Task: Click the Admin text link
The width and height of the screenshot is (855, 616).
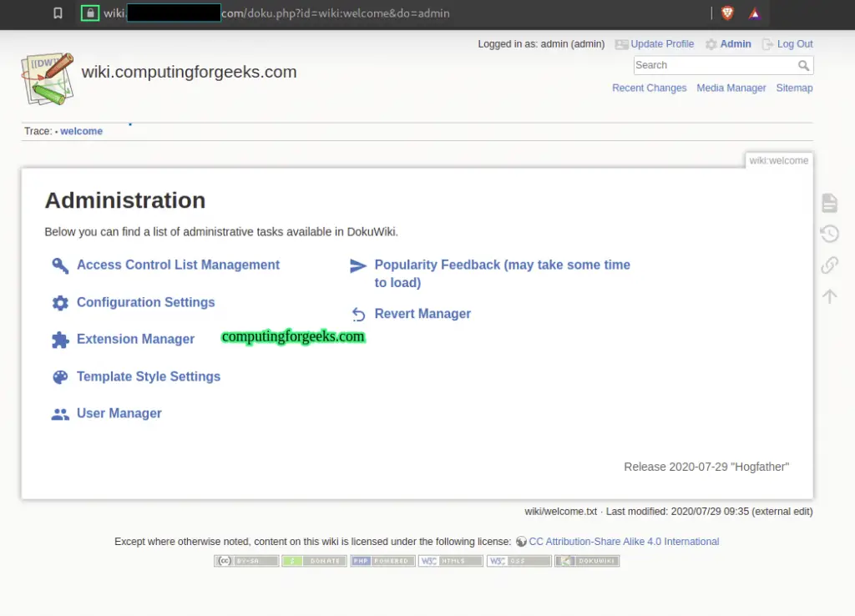Action: [x=735, y=44]
